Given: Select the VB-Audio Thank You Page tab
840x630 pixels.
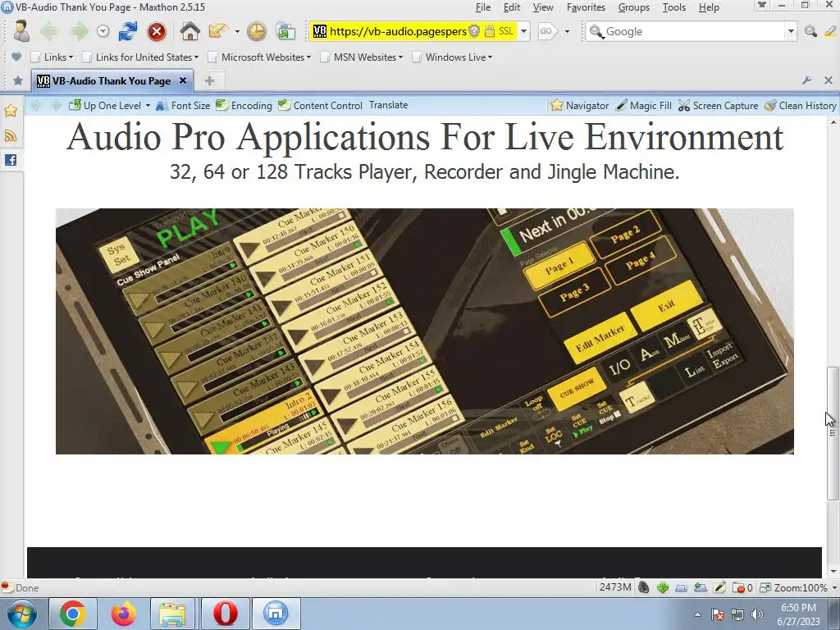Looking at the screenshot, I should click(x=112, y=81).
